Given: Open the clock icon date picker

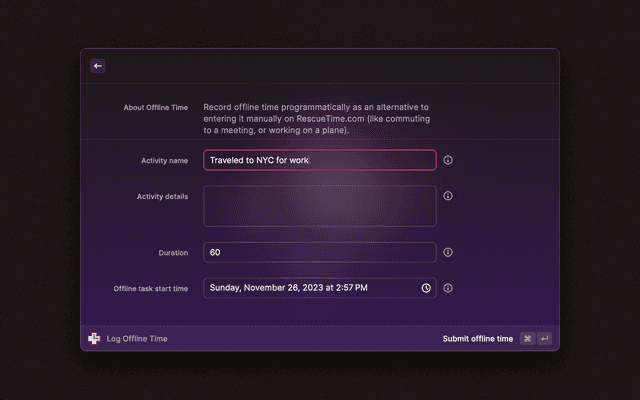Looking at the screenshot, I should [x=426, y=288].
